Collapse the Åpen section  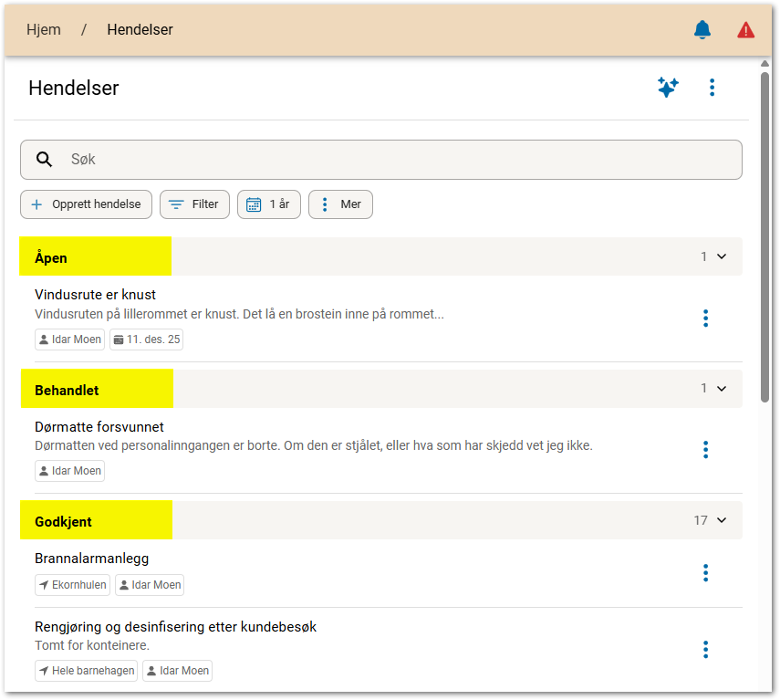click(x=722, y=256)
